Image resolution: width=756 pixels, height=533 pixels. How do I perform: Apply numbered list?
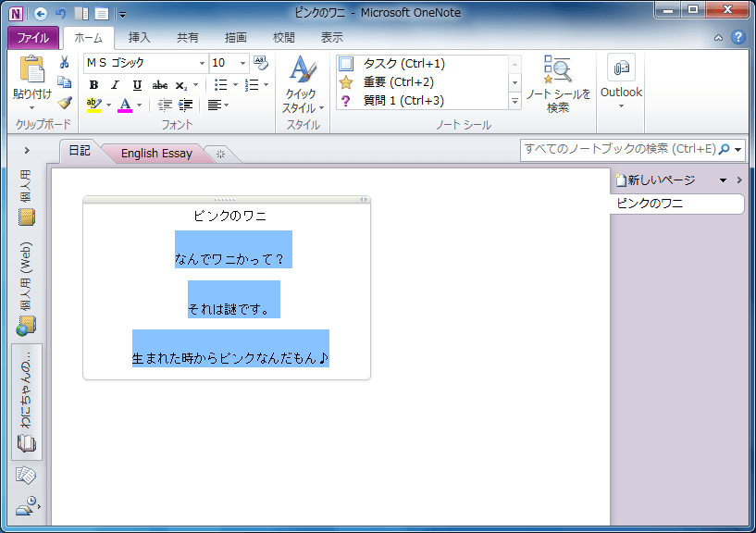pyautogui.click(x=252, y=85)
